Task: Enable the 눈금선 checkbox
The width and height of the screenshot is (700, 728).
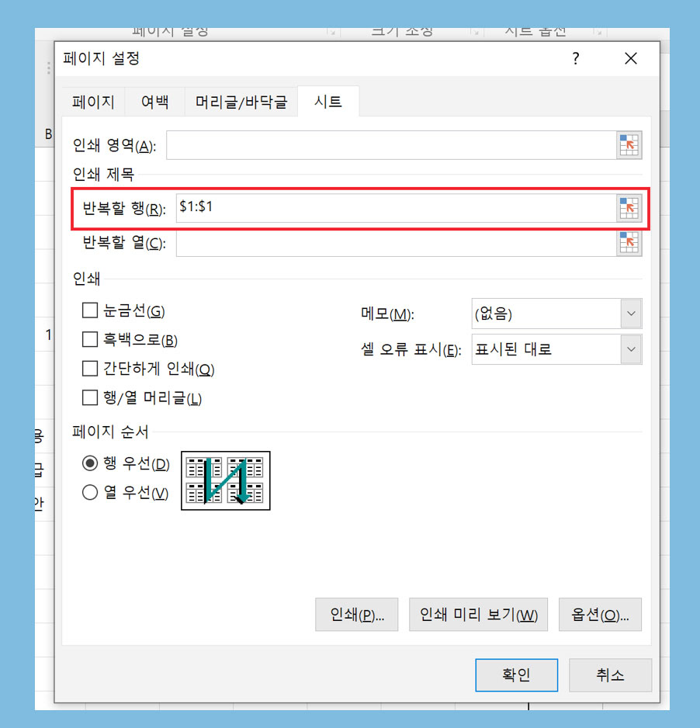Action: pyautogui.click(x=89, y=310)
